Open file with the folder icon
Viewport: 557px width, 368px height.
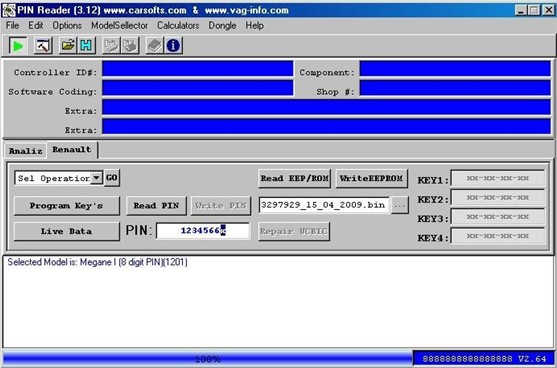67,46
